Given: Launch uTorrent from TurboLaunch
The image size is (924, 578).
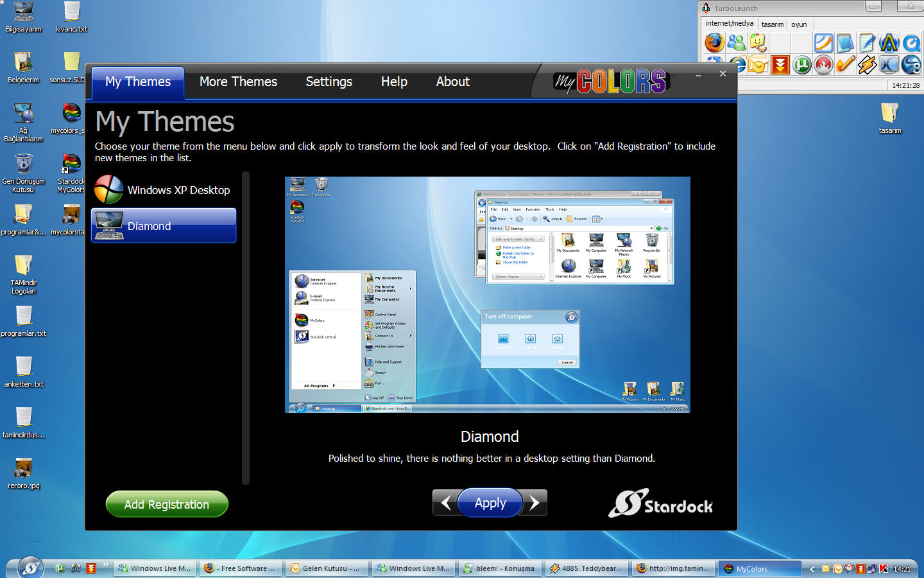Looking at the screenshot, I should (802, 65).
